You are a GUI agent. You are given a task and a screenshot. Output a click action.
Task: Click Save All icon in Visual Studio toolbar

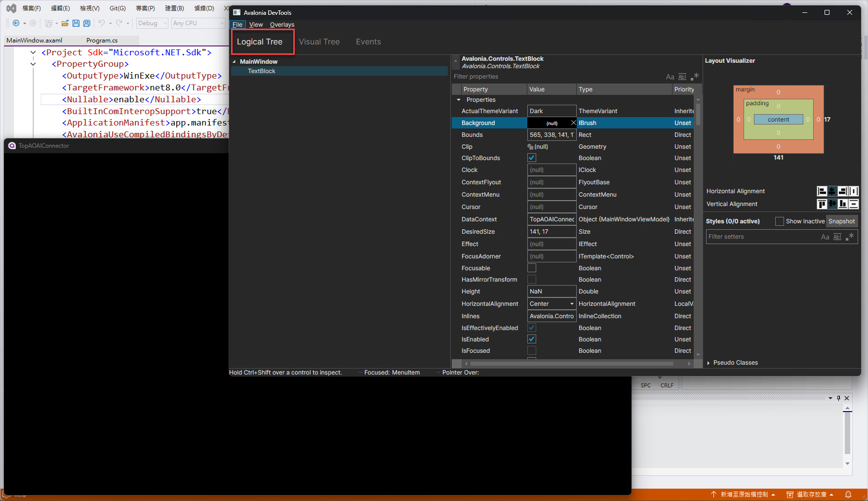[87, 23]
